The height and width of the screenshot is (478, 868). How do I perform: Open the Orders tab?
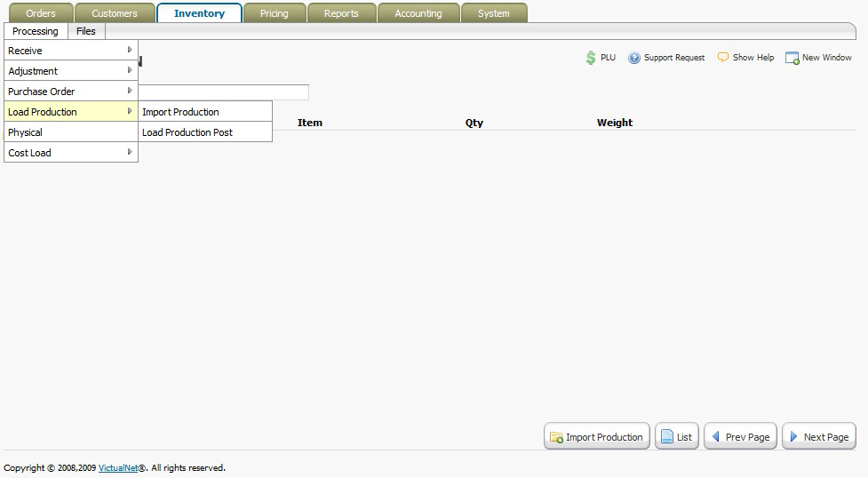41,12
